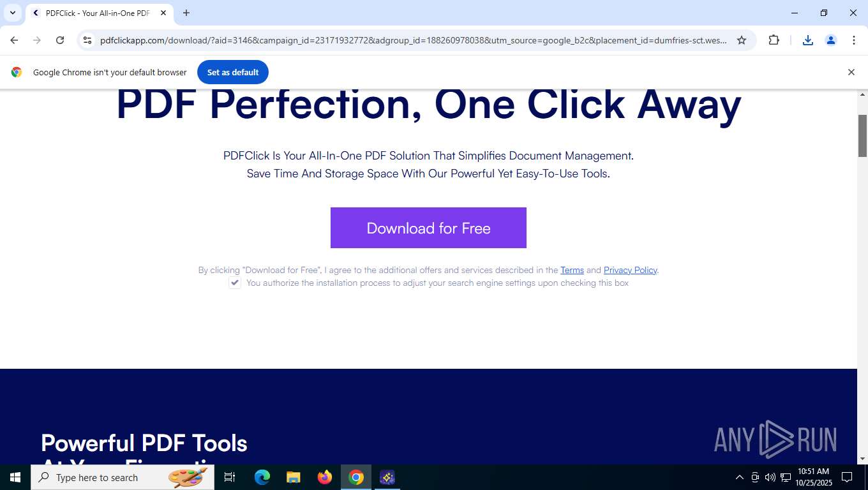868x490 pixels.
Task: Click the Google Chrome logo in infobar
Action: click(17, 72)
